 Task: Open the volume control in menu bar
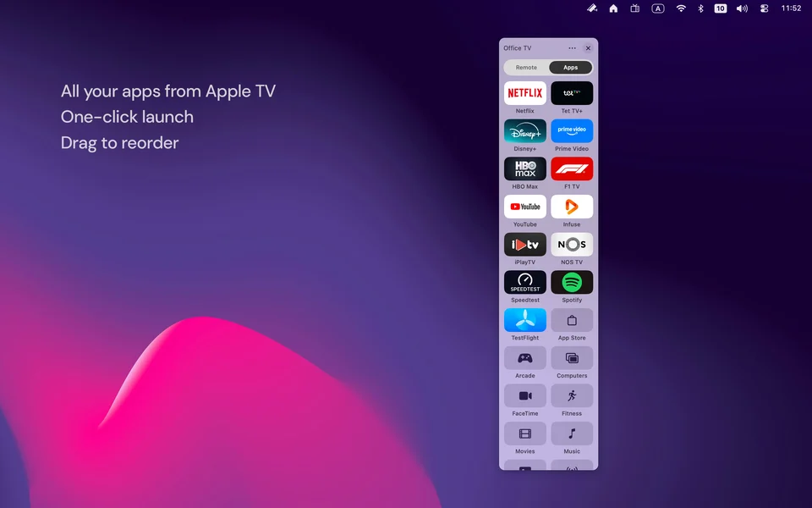(x=742, y=8)
